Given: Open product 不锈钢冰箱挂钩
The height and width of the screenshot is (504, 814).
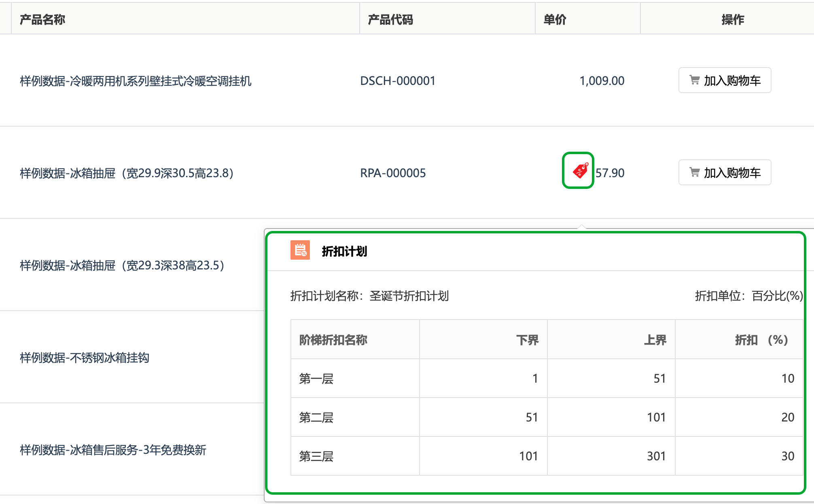Looking at the screenshot, I should [x=85, y=358].
